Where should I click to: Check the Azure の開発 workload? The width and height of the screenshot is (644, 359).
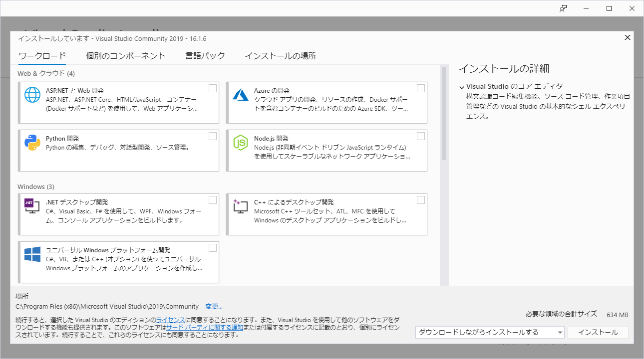421,88
